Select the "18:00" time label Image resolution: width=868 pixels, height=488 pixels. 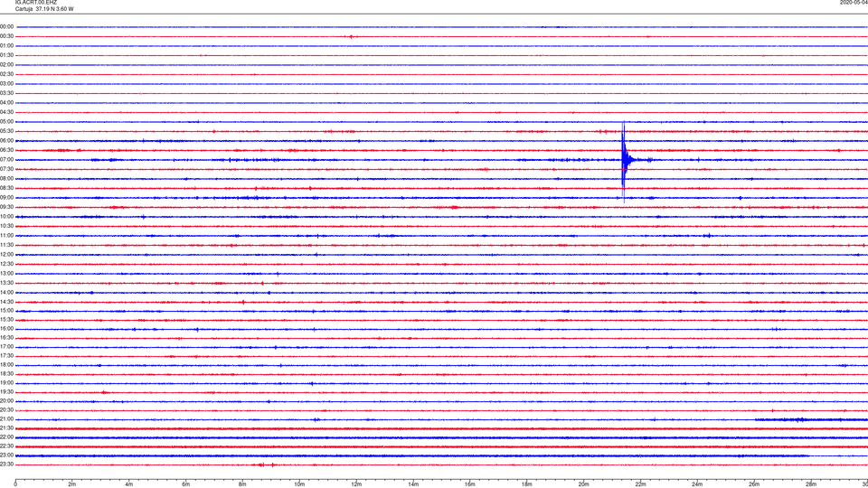click(6, 365)
